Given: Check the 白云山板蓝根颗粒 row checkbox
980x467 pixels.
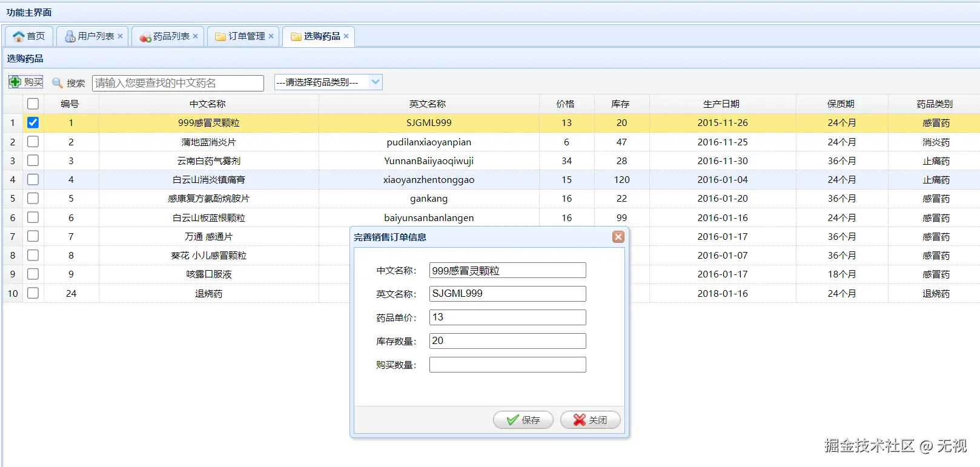Looking at the screenshot, I should 33,217.
